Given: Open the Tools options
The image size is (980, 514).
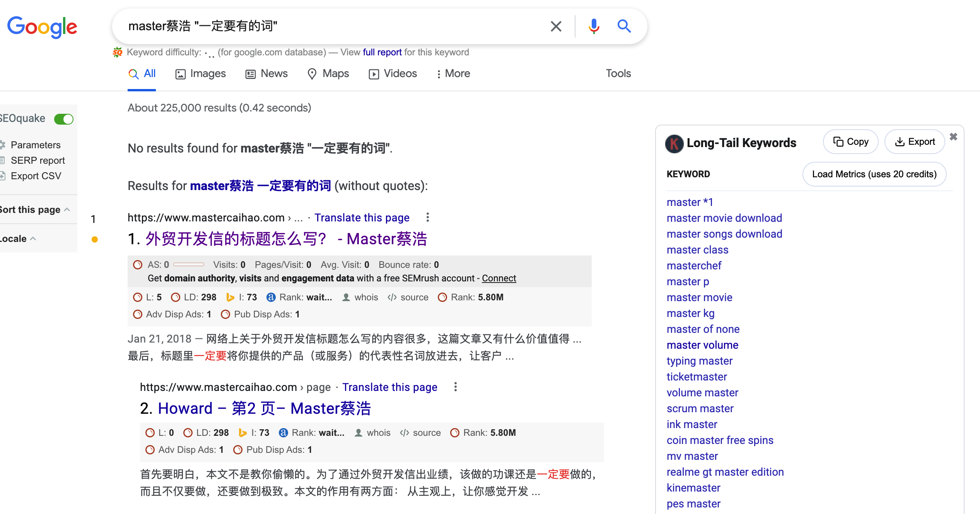Looking at the screenshot, I should click(x=618, y=74).
